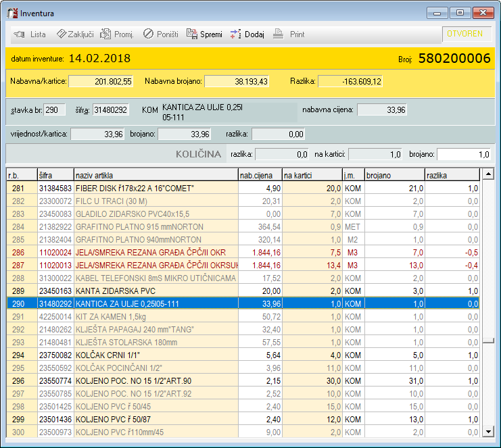Click the Inventura app icon in title bar

click(11, 13)
